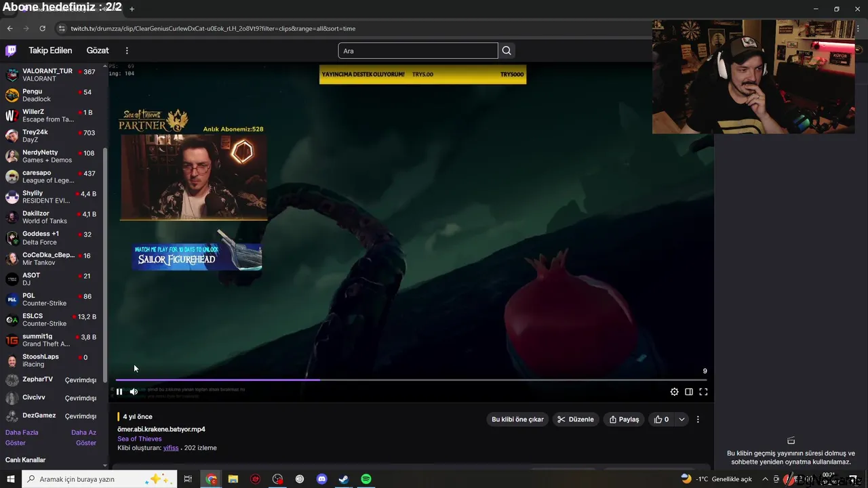The width and height of the screenshot is (868, 488).
Task: Open Chrome from taskbar
Action: click(x=212, y=479)
